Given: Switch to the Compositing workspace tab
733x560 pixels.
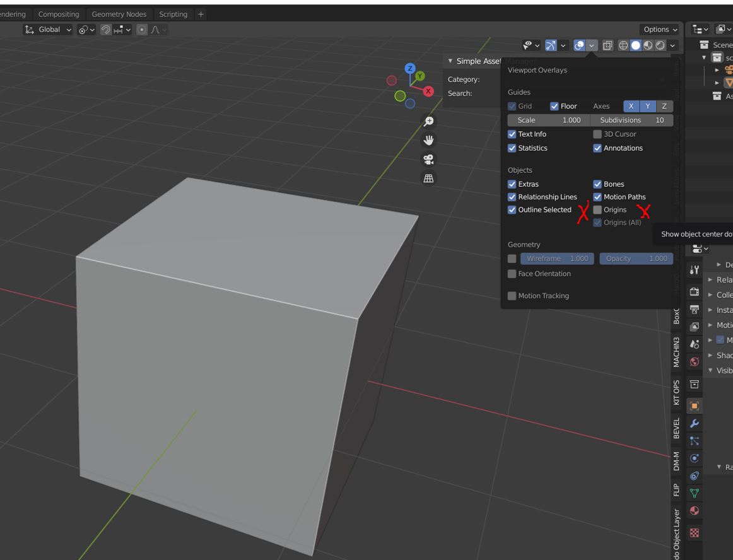Looking at the screenshot, I should [59, 14].
